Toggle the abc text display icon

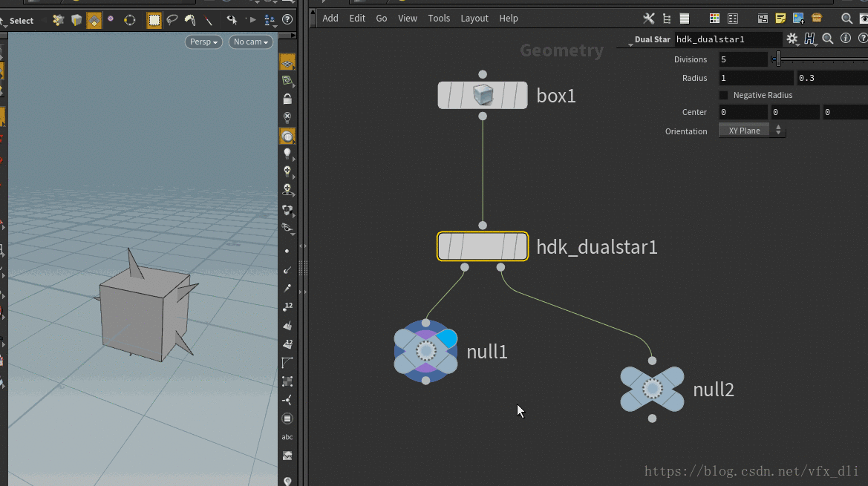[287, 437]
